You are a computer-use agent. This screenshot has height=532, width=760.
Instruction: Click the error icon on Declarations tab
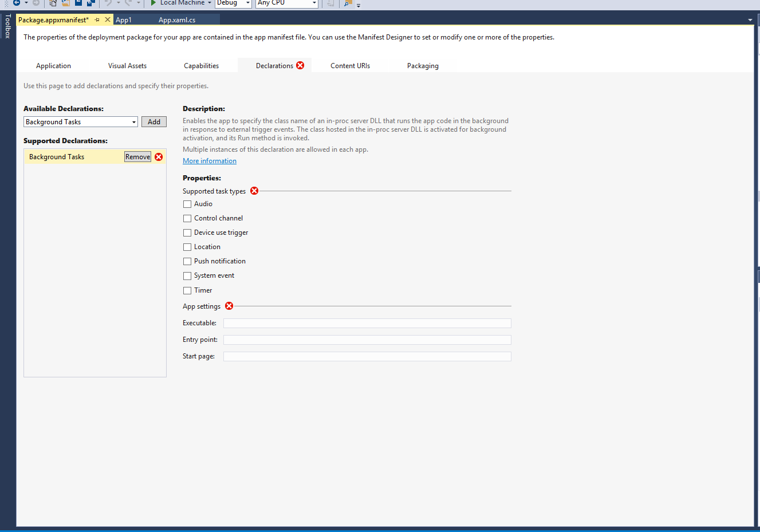coord(300,65)
